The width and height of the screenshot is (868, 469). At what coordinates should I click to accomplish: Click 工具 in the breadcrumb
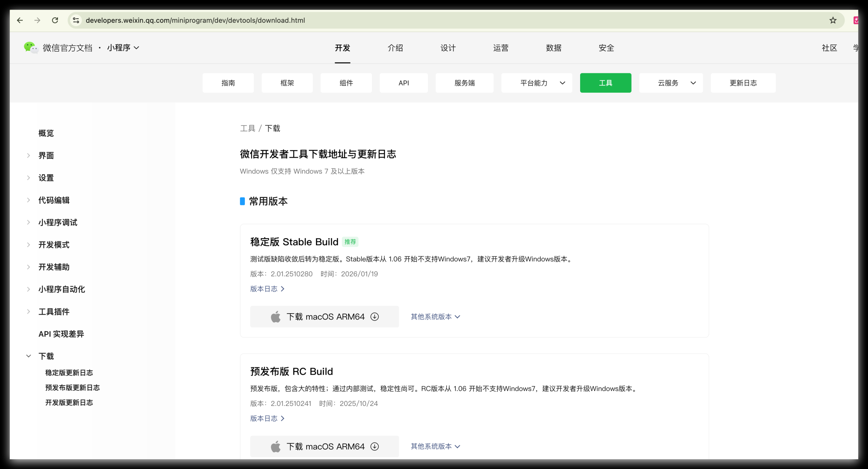tap(248, 128)
